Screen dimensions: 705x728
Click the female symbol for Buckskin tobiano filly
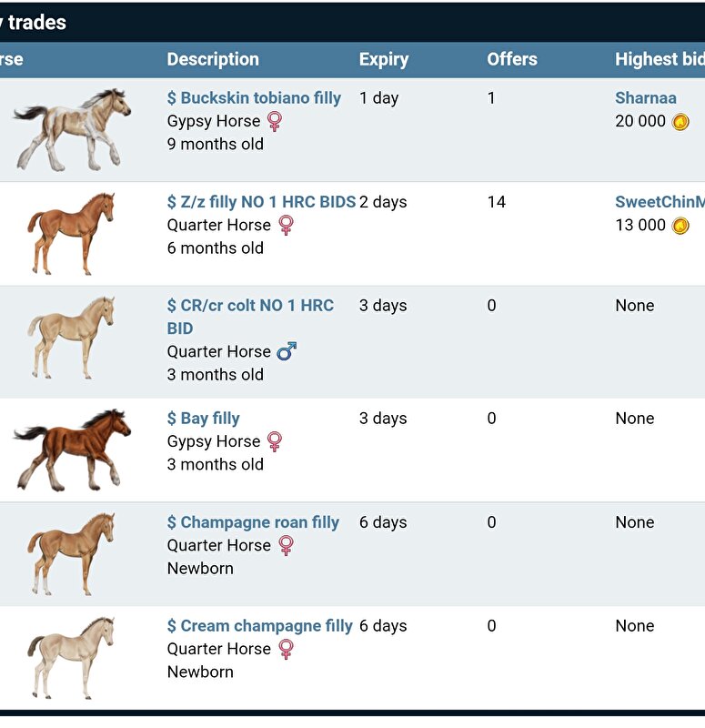coord(274,121)
